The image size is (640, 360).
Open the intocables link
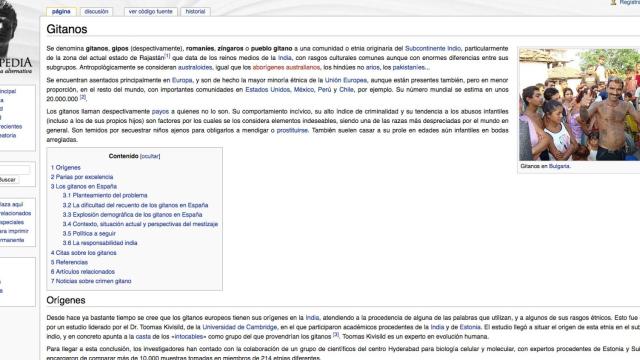pos(189,337)
